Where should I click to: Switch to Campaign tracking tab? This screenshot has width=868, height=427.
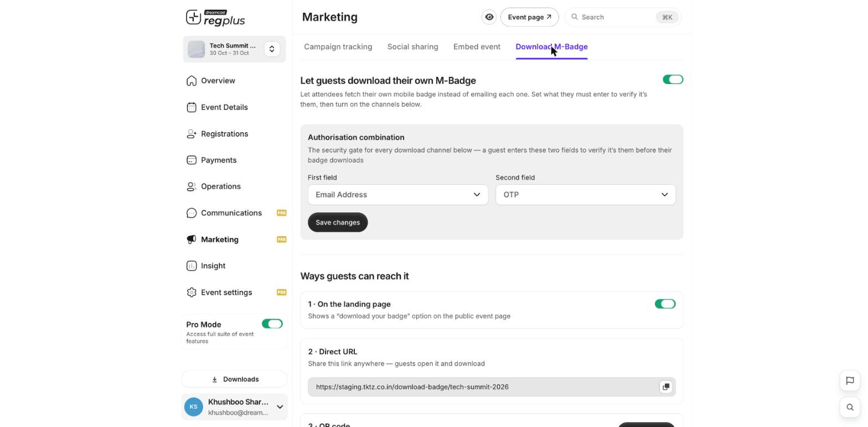coord(338,47)
